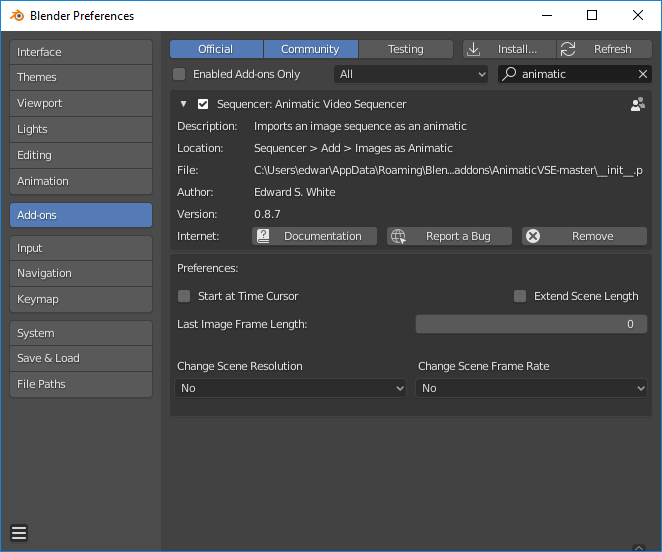Click the Documentation book icon

point(264,236)
